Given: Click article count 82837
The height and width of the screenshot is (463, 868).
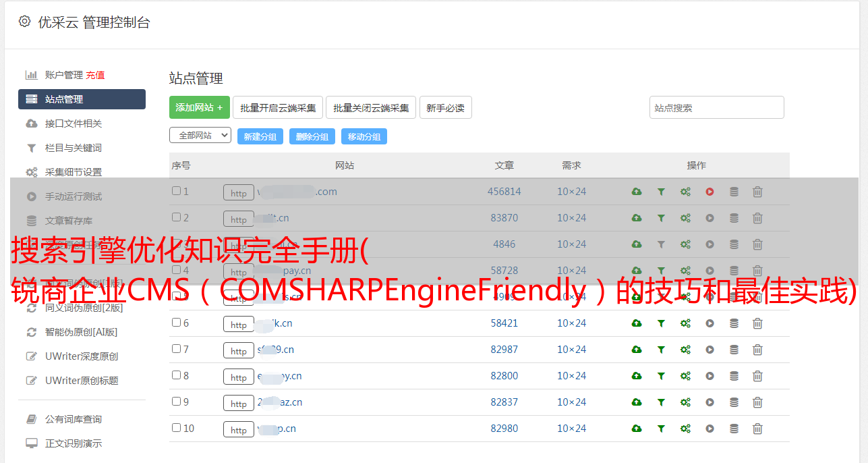Looking at the screenshot, I should [504, 402].
